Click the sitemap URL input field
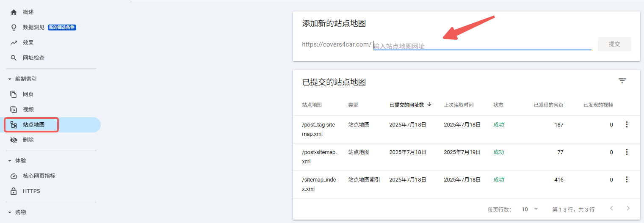 pyautogui.click(x=481, y=46)
